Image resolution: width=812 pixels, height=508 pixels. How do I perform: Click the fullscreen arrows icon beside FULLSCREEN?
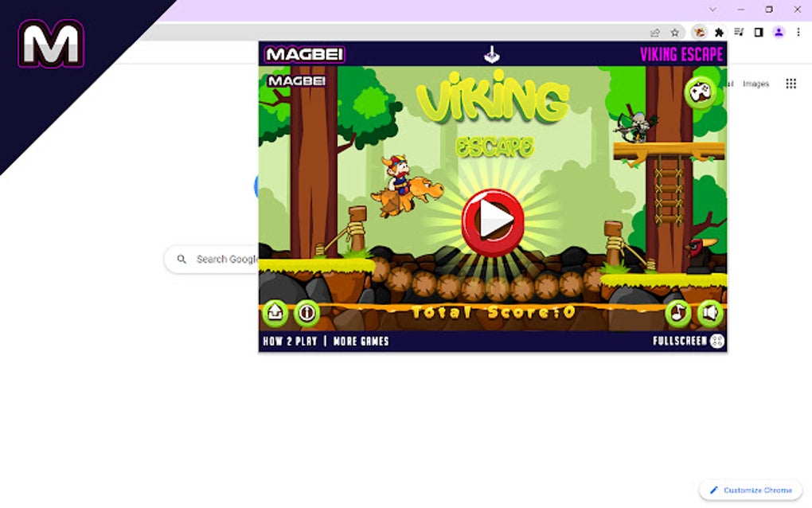[716, 341]
